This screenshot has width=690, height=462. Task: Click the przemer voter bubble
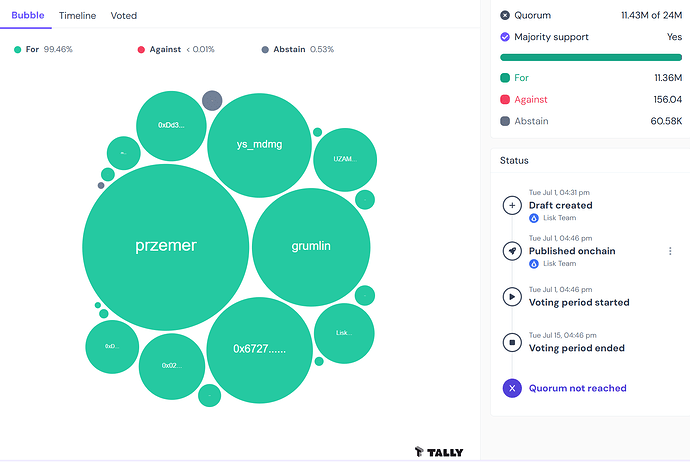coord(165,247)
